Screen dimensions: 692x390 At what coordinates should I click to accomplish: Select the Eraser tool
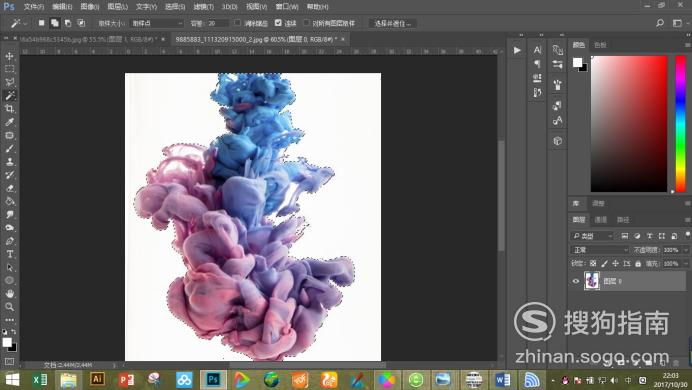[x=9, y=188]
